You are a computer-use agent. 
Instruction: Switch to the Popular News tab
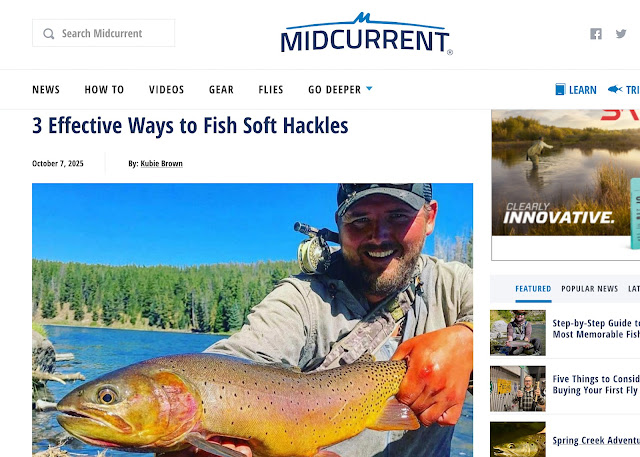(x=589, y=289)
